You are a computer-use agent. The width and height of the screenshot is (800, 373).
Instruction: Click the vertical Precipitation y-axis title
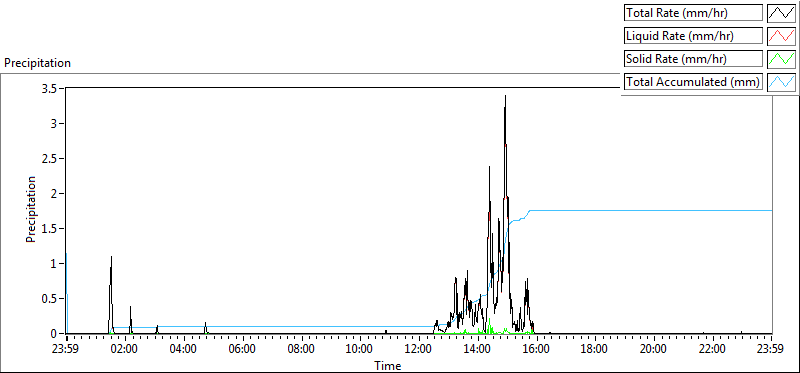(31, 209)
